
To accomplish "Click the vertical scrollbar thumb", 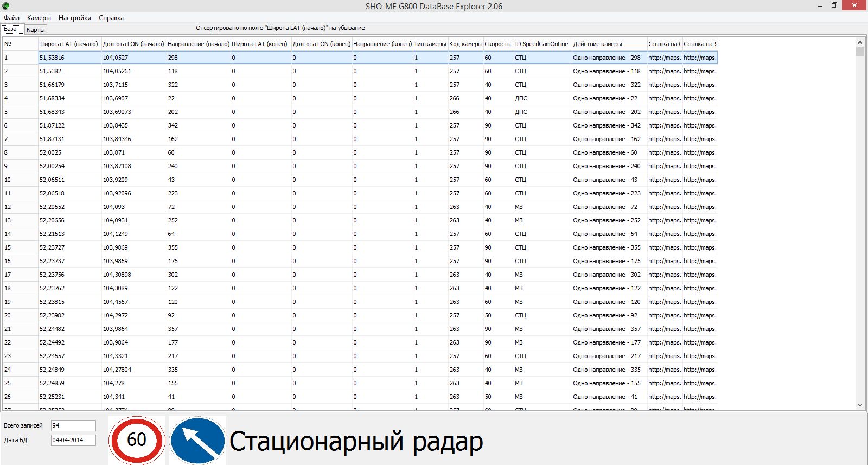I will pos(860,52).
